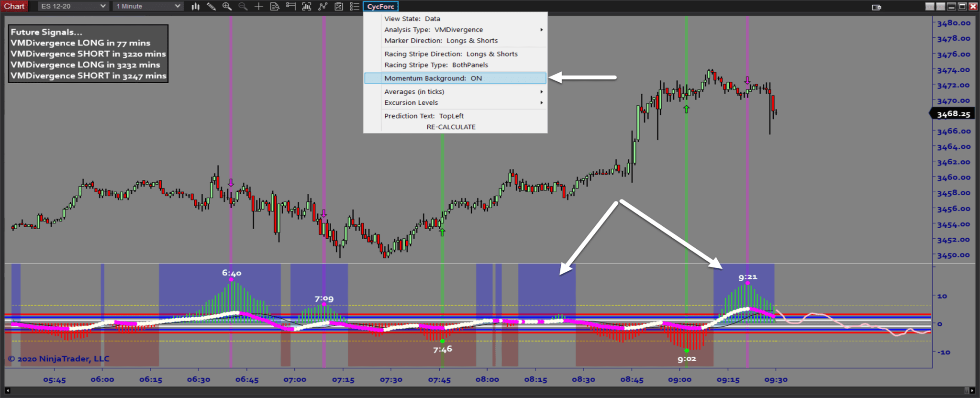Open the 1 Minute interval dropdown
The width and height of the screenshot is (980, 398).
tap(148, 6)
